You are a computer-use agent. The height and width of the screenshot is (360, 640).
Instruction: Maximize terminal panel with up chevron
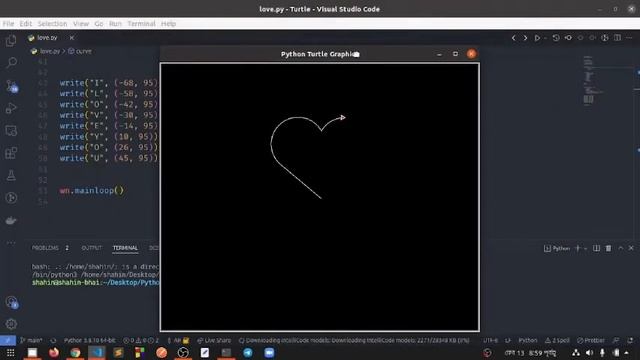pyautogui.click(x=620, y=248)
